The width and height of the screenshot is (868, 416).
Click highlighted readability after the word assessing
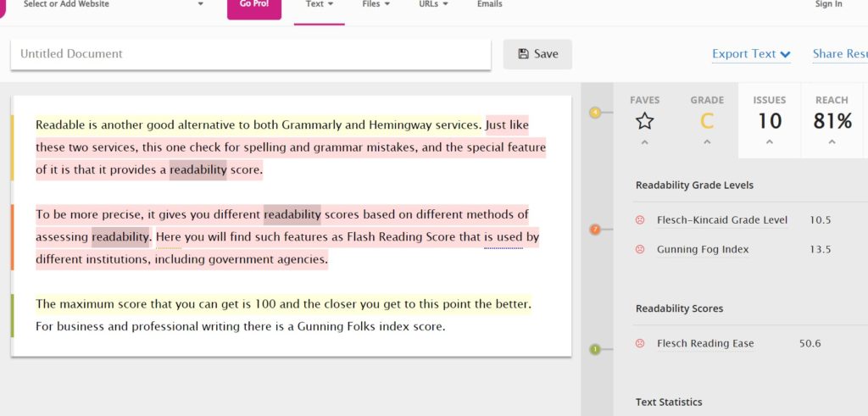coord(120,237)
